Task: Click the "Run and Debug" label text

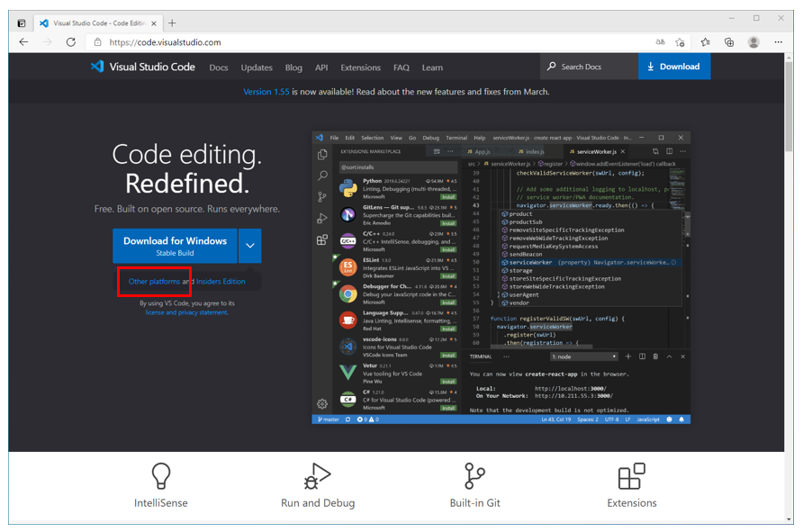Action: [x=318, y=503]
